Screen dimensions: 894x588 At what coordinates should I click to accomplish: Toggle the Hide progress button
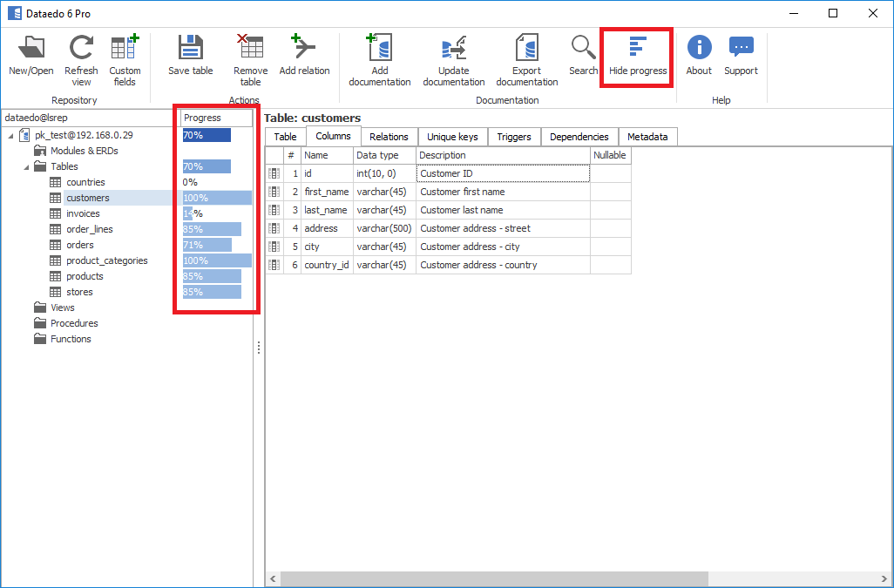637,56
